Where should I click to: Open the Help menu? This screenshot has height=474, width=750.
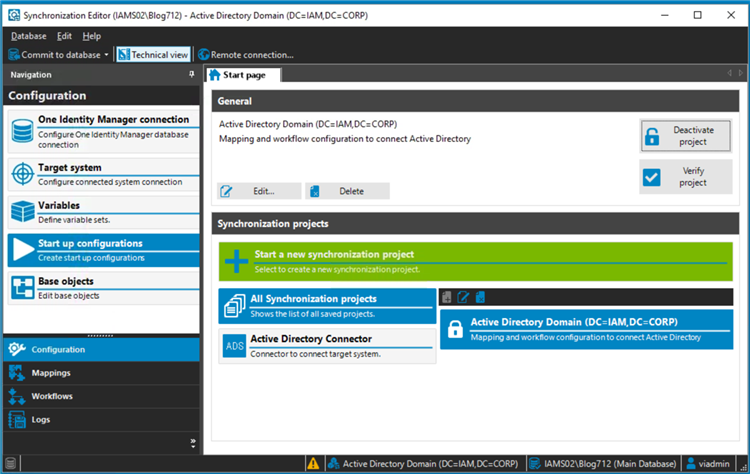(x=91, y=36)
